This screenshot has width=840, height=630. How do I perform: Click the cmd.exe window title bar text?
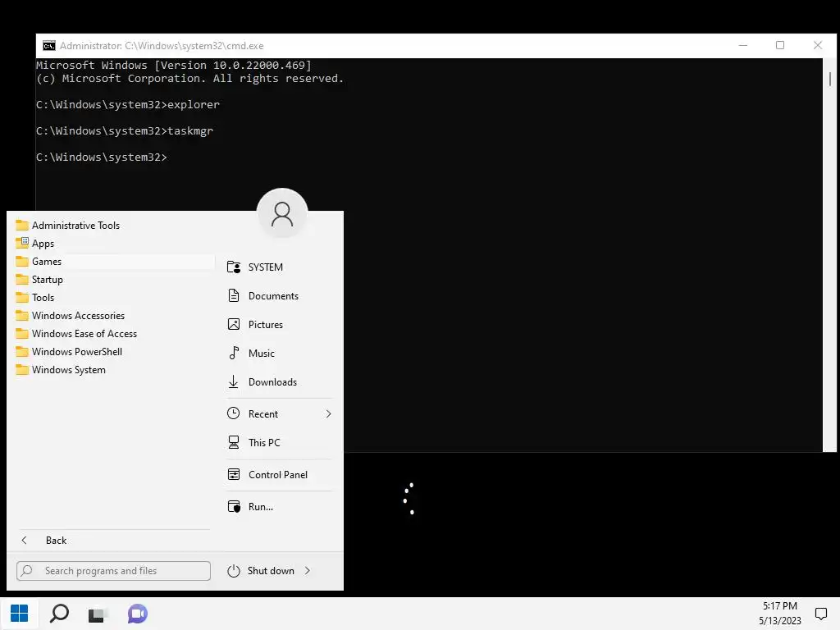[x=162, y=46]
